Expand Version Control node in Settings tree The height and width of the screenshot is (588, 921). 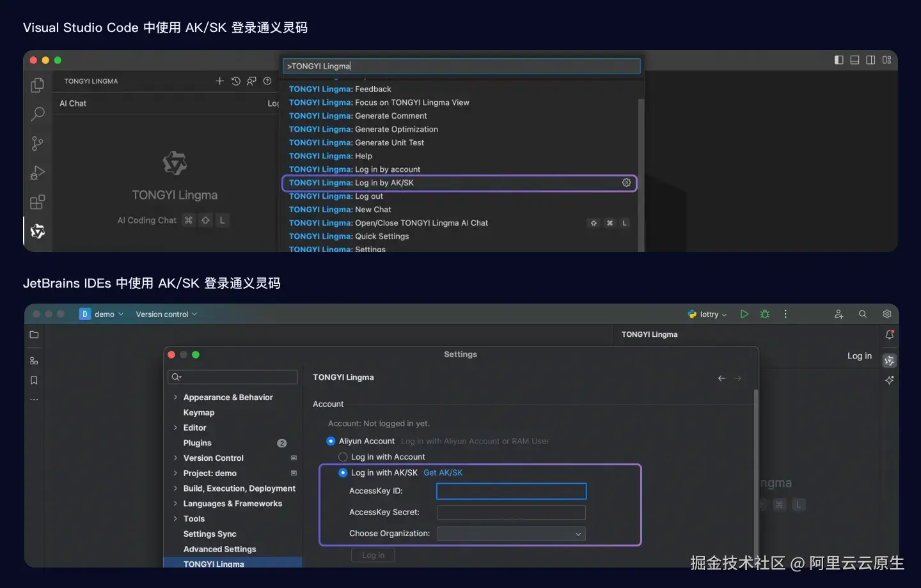[x=175, y=458]
